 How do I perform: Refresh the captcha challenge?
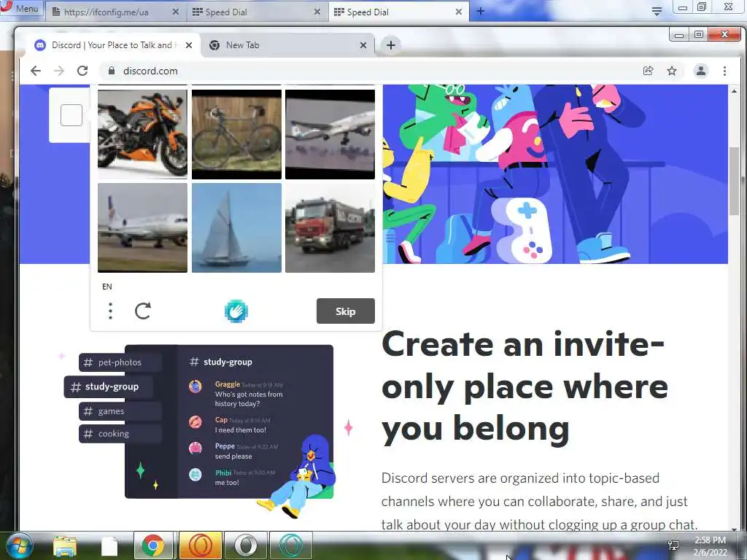pyautogui.click(x=142, y=311)
